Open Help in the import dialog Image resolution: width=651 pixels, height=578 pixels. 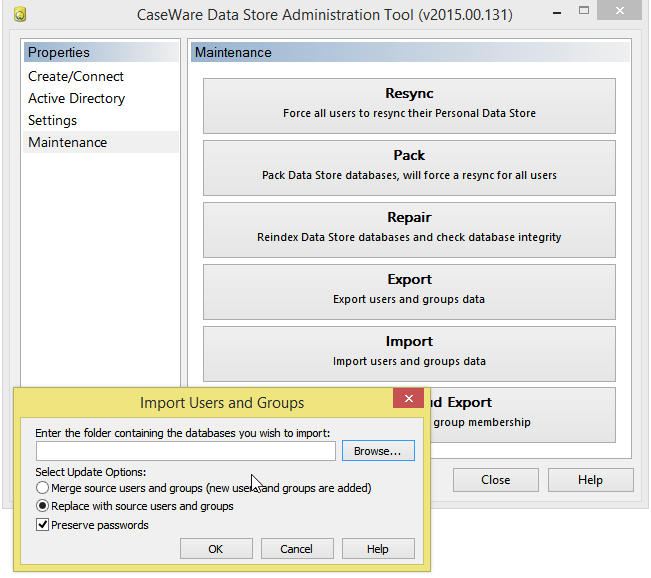click(x=378, y=549)
